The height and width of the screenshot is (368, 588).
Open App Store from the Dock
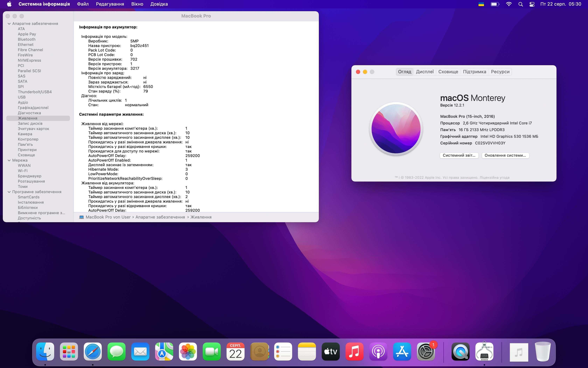402,352
